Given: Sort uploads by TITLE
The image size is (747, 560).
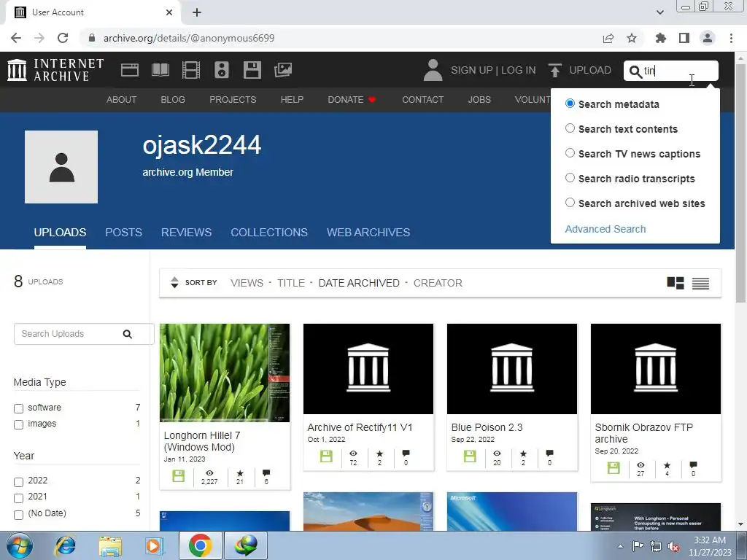Looking at the screenshot, I should pyautogui.click(x=290, y=283).
